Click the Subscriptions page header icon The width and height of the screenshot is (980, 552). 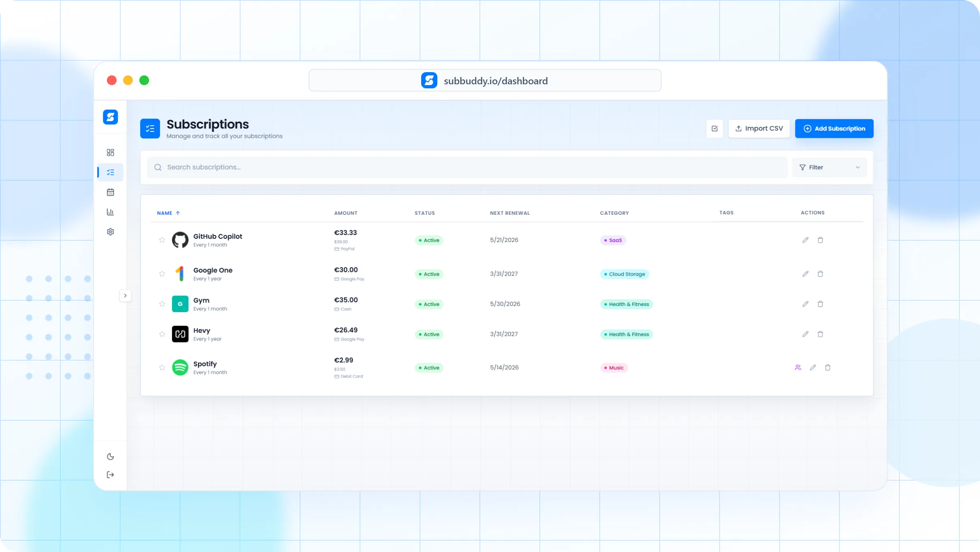[150, 128]
